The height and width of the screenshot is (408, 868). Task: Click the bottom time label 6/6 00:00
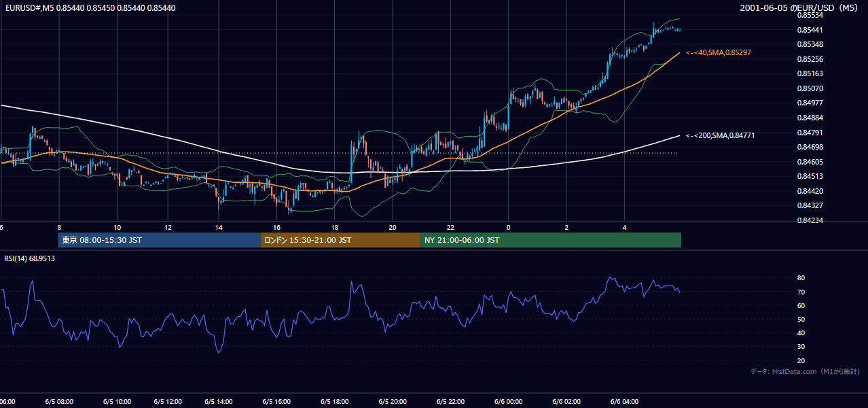[509, 401]
